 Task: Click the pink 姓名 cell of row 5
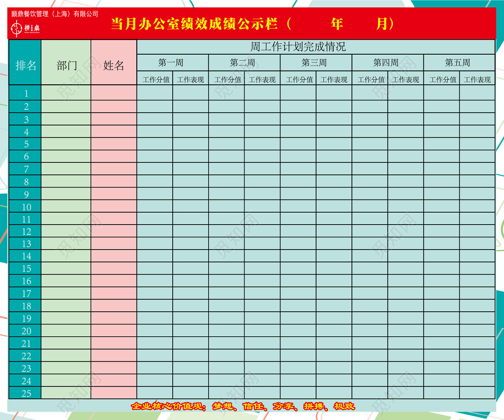coord(114,143)
